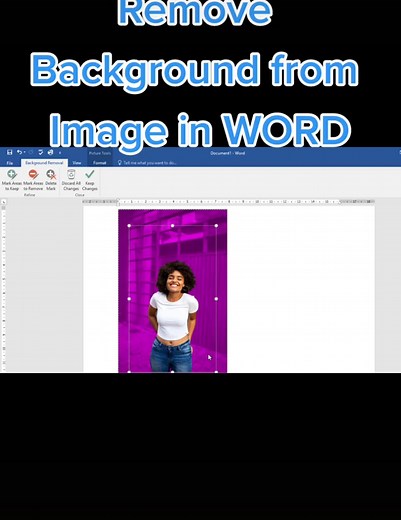Click the right-middle handle of the removal marquee
Image resolution: width=401 pixels, height=520 pixels.
[x=216, y=299]
